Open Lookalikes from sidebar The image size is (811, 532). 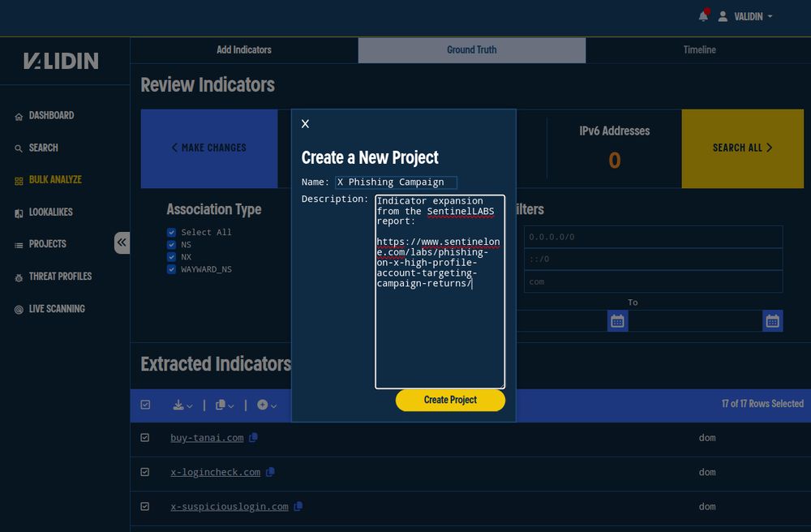(x=50, y=212)
